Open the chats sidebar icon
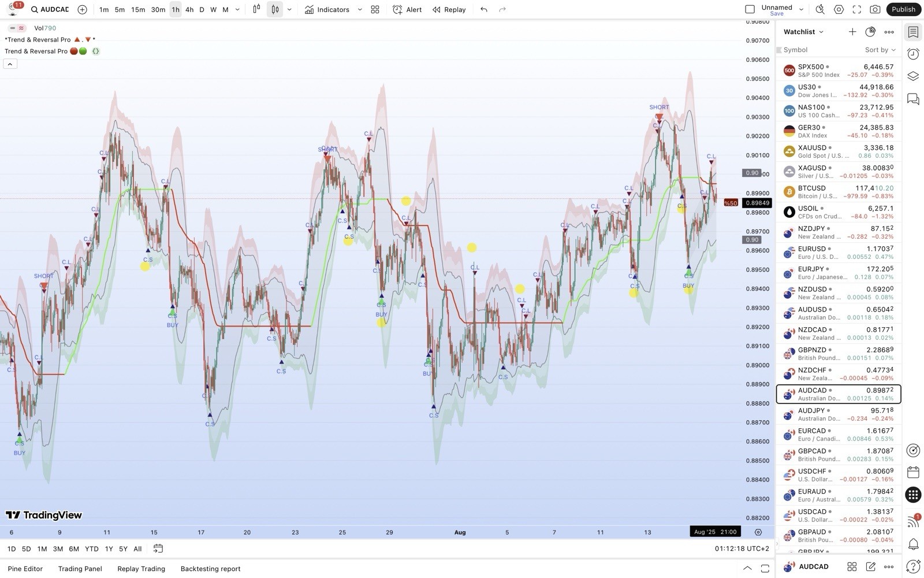 pyautogui.click(x=913, y=99)
